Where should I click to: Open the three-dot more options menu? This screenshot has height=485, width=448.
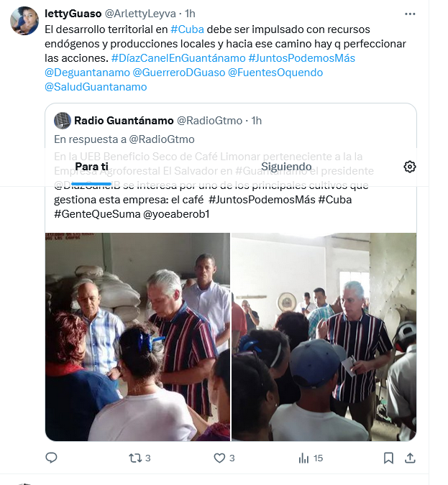pos(410,14)
